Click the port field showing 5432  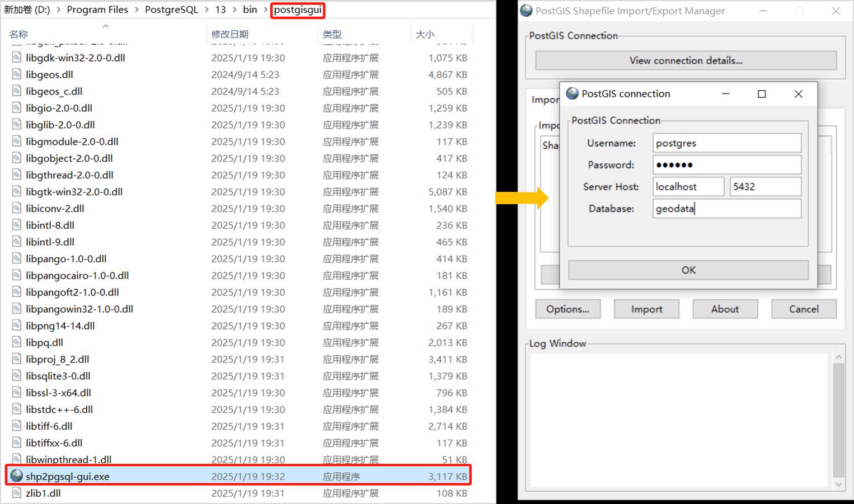tap(766, 187)
